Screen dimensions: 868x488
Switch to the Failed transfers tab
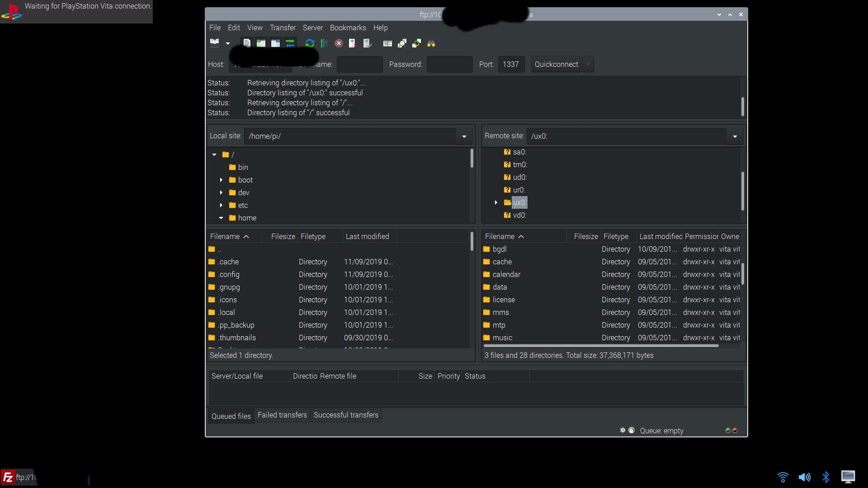(x=282, y=415)
